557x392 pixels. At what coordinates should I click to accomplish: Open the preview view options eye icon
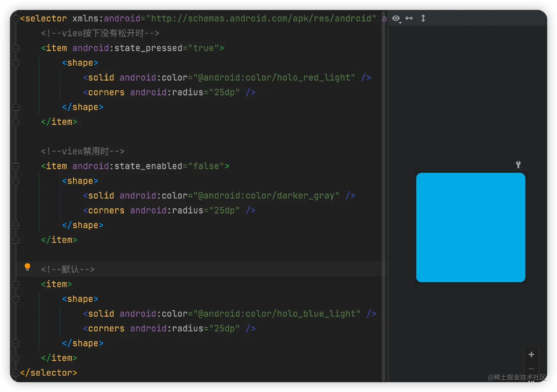[396, 18]
